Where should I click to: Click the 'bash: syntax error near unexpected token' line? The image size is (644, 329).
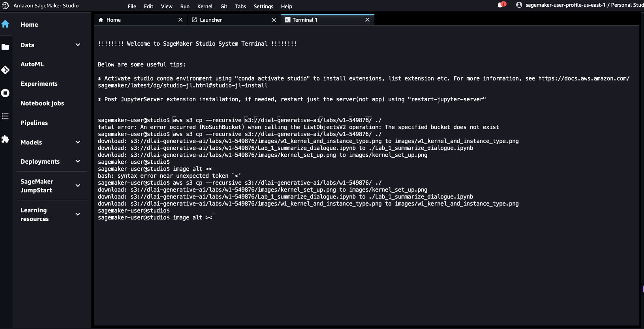coord(169,176)
